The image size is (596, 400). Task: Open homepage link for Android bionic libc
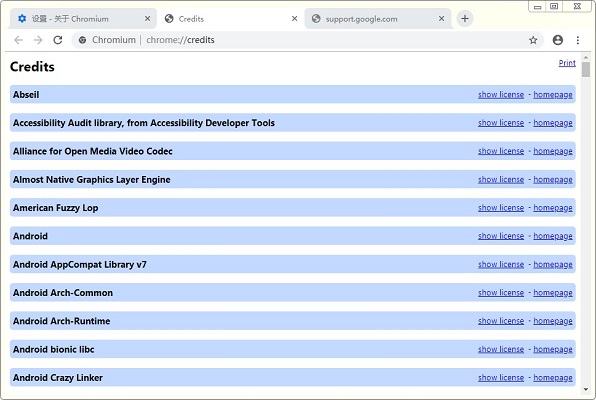click(553, 349)
